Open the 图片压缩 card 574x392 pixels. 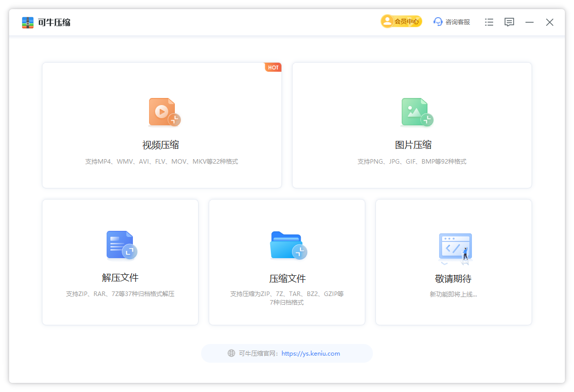pos(411,124)
